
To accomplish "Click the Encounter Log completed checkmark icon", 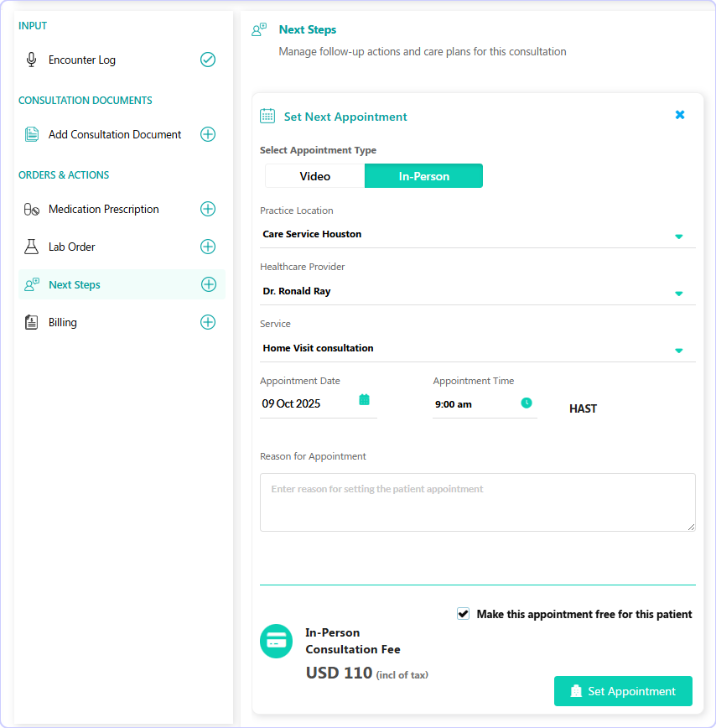I will 208,60.
